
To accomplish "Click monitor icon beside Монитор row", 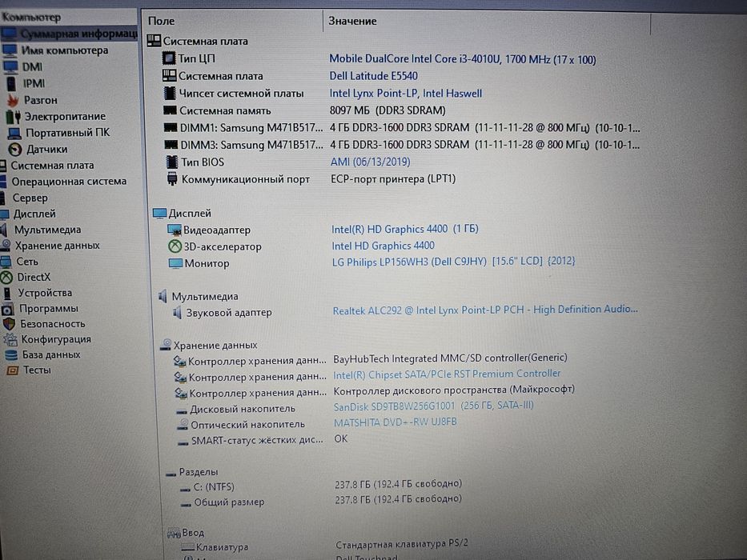I will tap(176, 263).
